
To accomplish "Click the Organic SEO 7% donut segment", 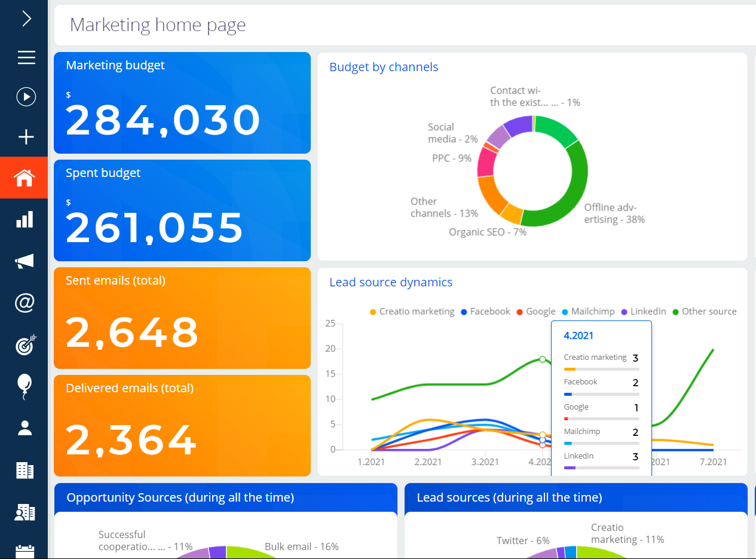I will coord(512,213).
